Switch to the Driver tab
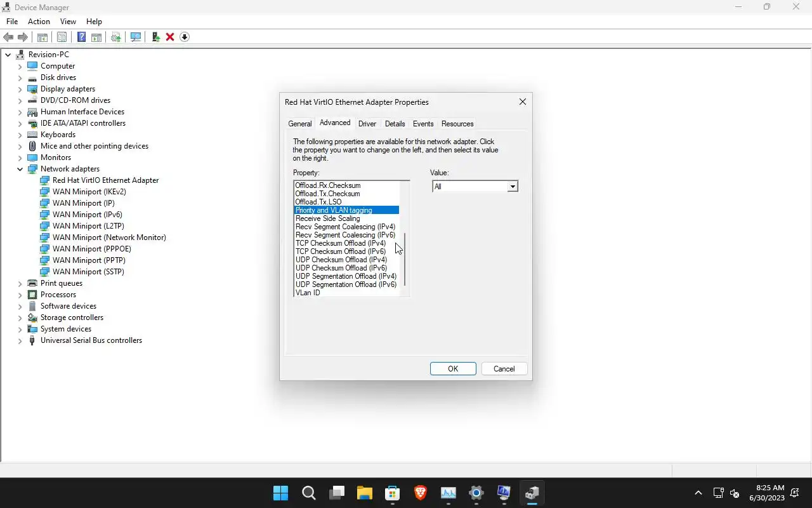 367,124
